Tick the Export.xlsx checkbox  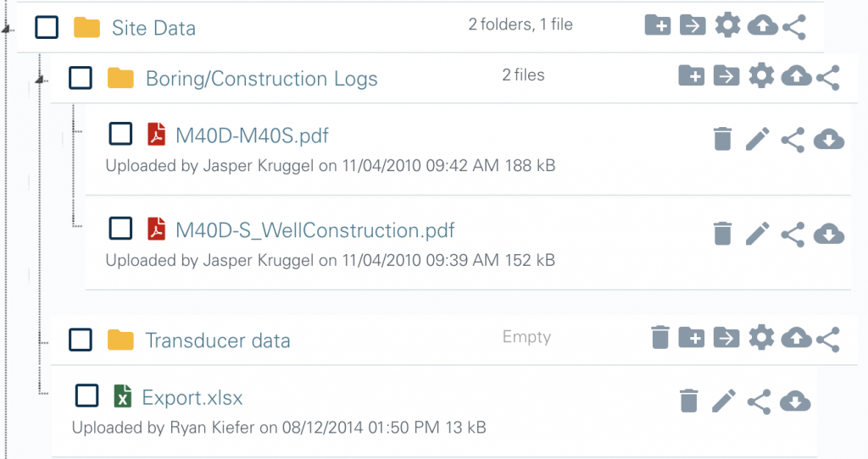pyautogui.click(x=87, y=395)
